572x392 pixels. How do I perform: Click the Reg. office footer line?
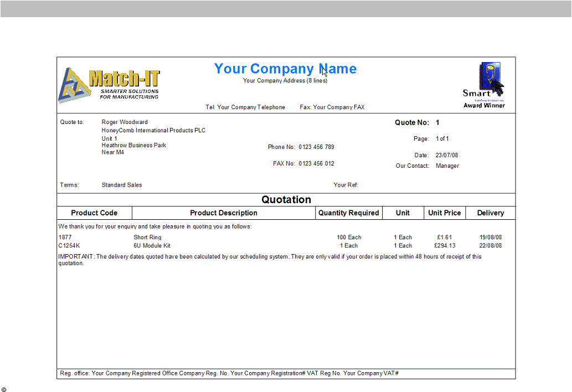pos(229,374)
